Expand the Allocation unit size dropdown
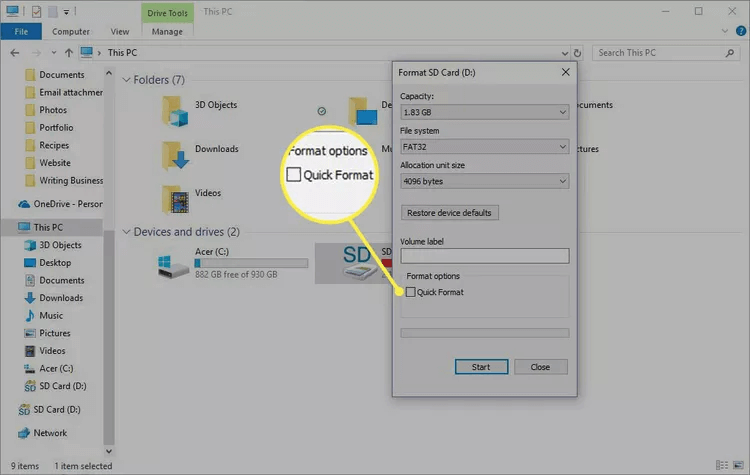 pos(484,181)
